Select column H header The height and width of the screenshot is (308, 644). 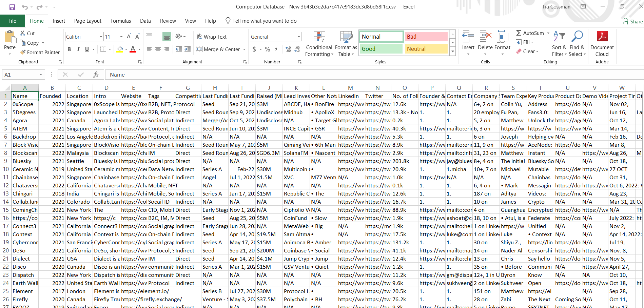click(x=215, y=88)
